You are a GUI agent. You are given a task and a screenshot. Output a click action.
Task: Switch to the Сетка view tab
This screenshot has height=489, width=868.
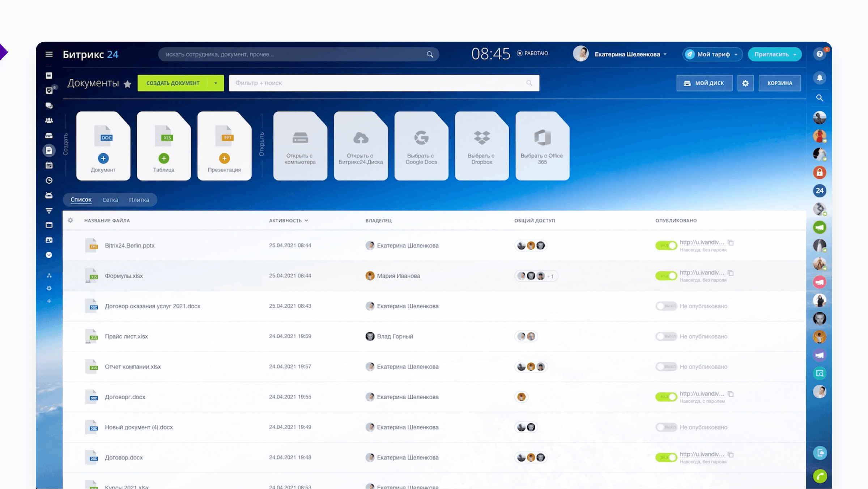click(110, 200)
